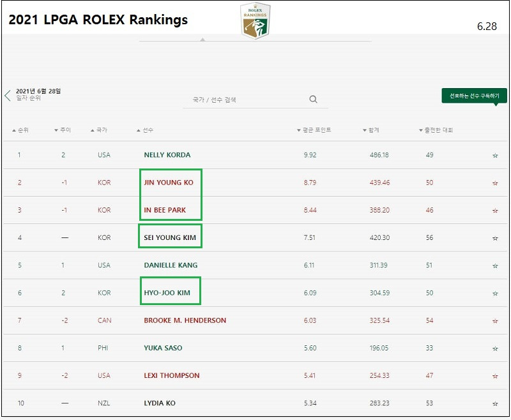Star the Sei Young Kim row
The image size is (511, 420).
coord(495,238)
